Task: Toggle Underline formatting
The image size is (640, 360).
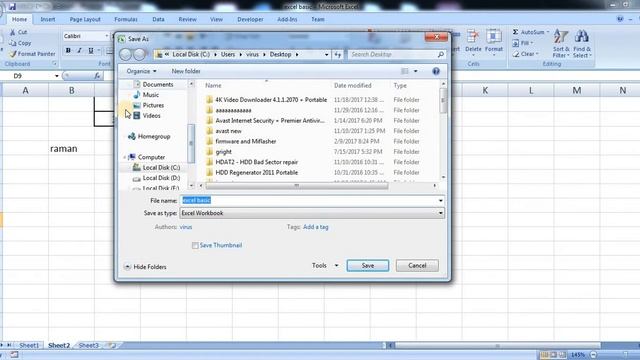Action: click(x=91, y=50)
